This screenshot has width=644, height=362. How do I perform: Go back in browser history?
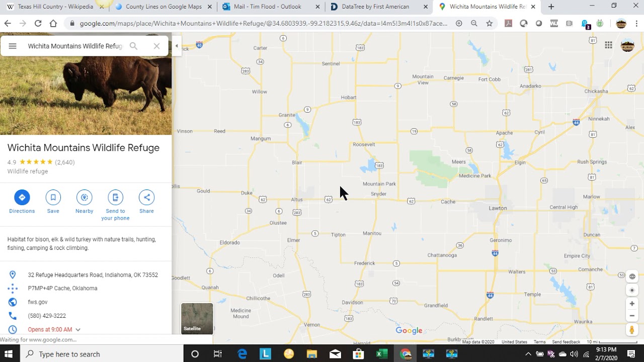pyautogui.click(x=8, y=23)
